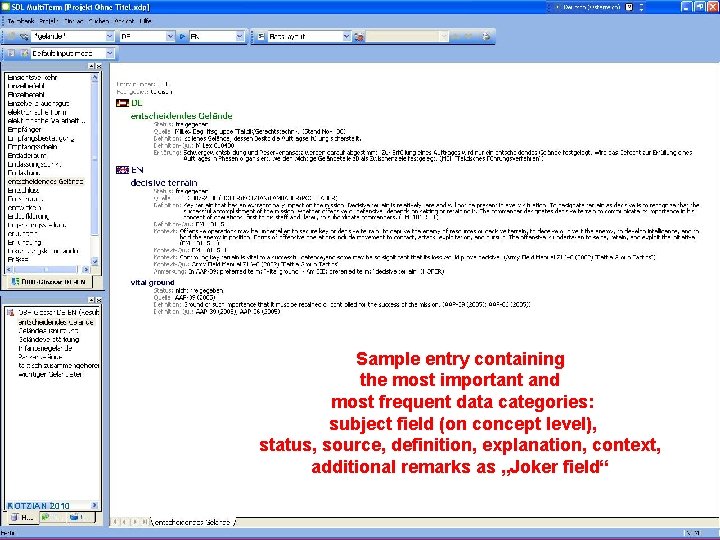
Task: Open the EN target language dropdown
Action: point(240,36)
